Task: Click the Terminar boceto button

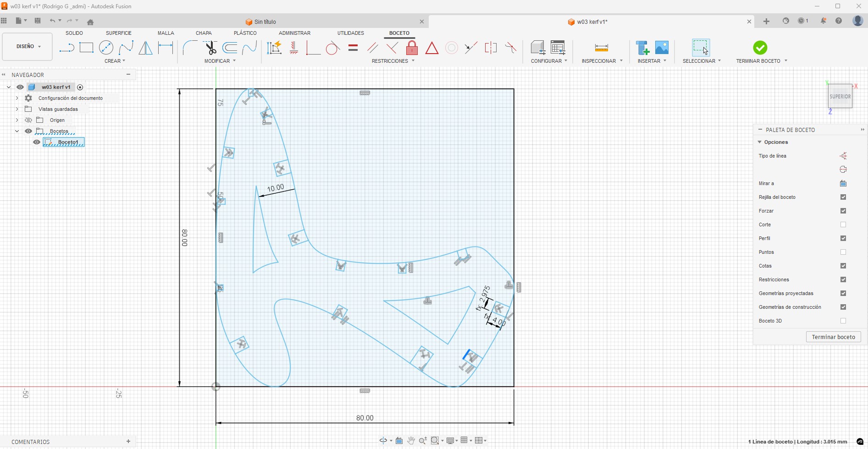Action: click(x=833, y=337)
